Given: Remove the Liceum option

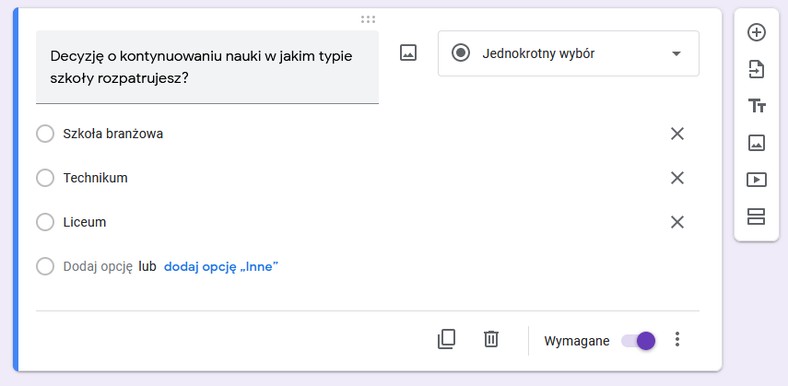Looking at the screenshot, I should [677, 222].
